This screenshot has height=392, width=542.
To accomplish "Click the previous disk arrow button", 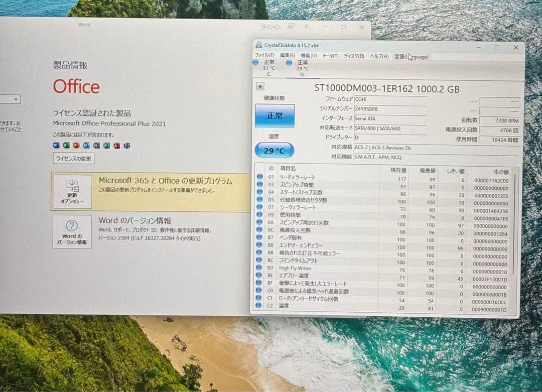I will pyautogui.click(x=260, y=86).
